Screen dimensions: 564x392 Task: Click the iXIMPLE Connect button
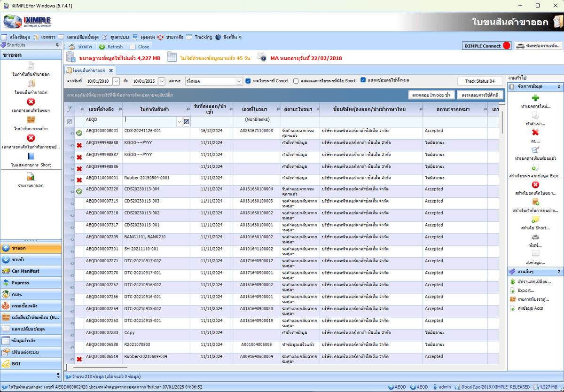[487, 46]
